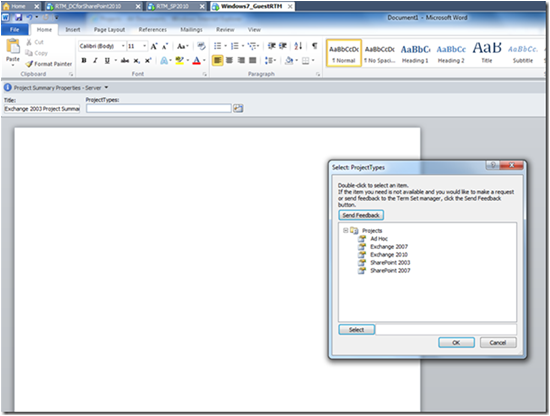Click the Sort icon

coord(298,46)
